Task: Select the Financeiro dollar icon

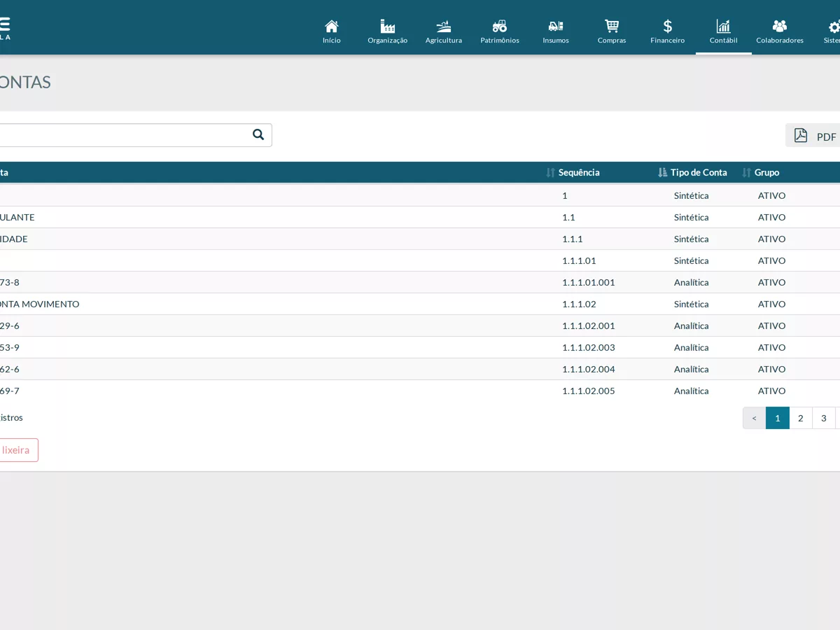Action: tap(668, 27)
